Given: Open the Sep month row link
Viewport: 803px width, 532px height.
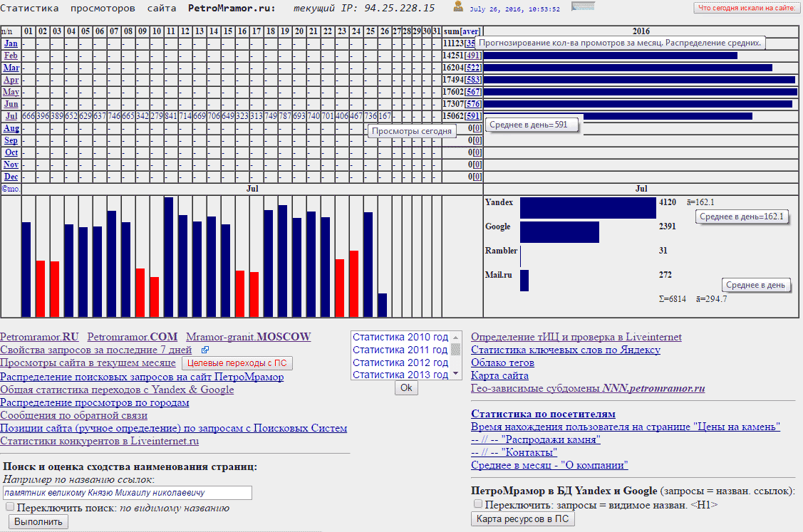Looking at the screenshot, I should [x=11, y=140].
